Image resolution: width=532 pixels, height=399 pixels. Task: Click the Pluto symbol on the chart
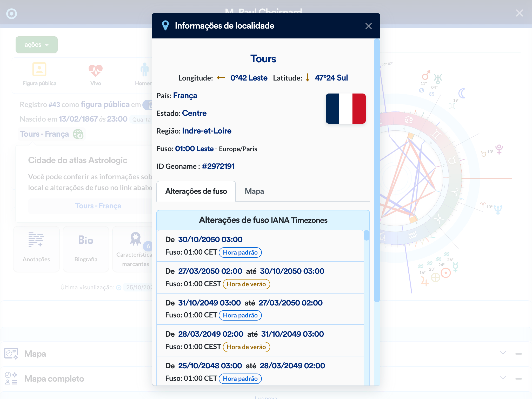coord(499,149)
